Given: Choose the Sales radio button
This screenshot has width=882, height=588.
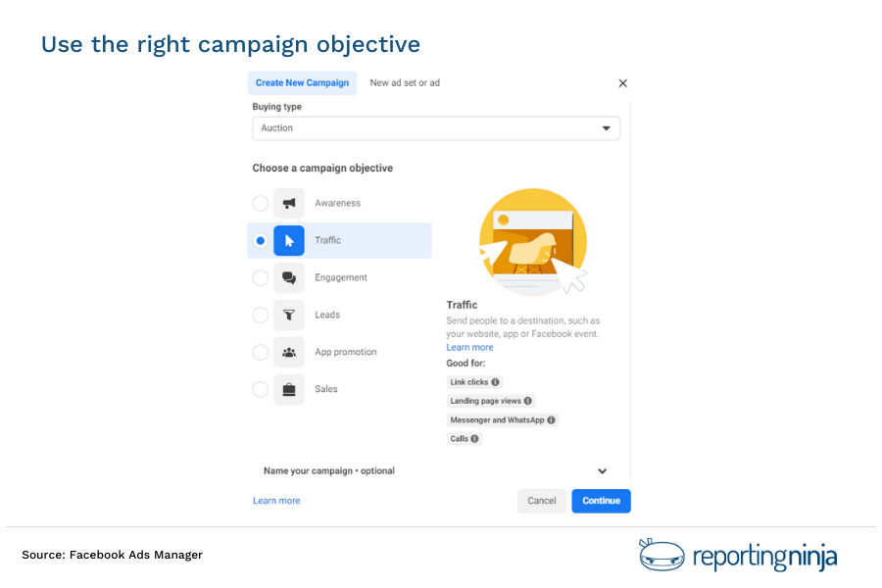Looking at the screenshot, I should (260, 389).
